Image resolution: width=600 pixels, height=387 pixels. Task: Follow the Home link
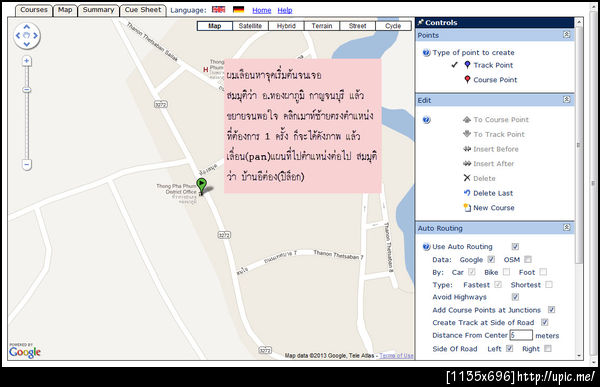click(262, 10)
